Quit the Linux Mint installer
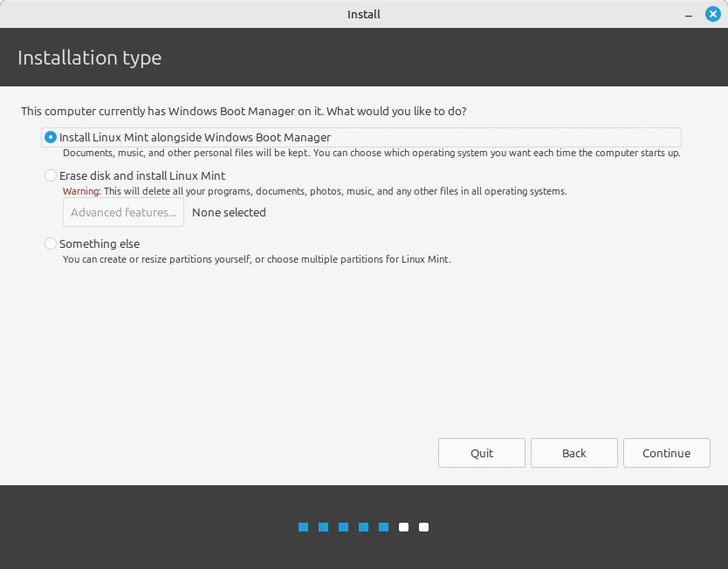728x569 pixels. click(481, 453)
